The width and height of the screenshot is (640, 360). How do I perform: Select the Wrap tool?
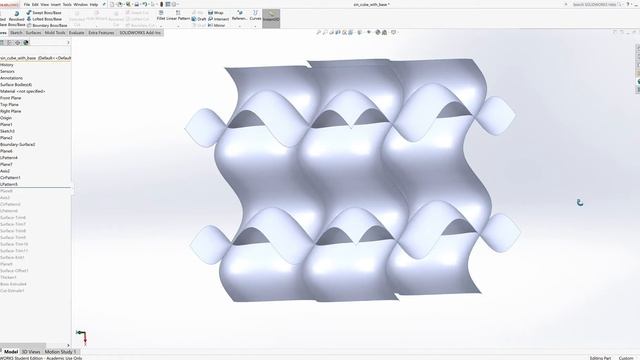(x=216, y=13)
